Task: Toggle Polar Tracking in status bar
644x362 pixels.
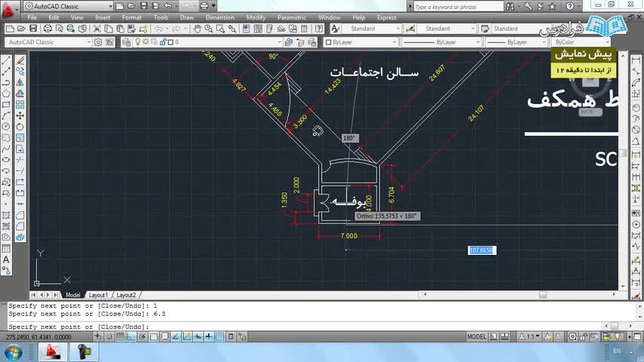Action: (x=142, y=337)
